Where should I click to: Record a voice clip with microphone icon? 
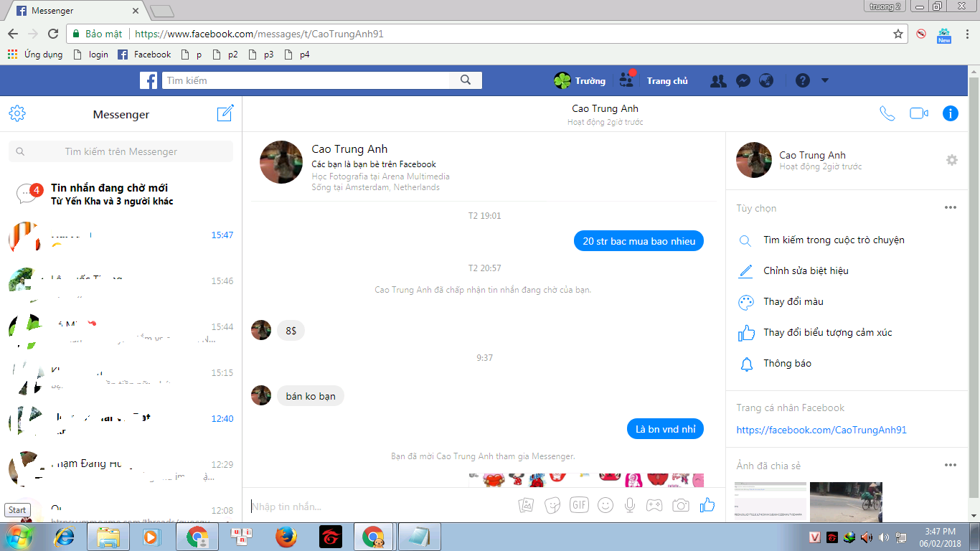[630, 505]
